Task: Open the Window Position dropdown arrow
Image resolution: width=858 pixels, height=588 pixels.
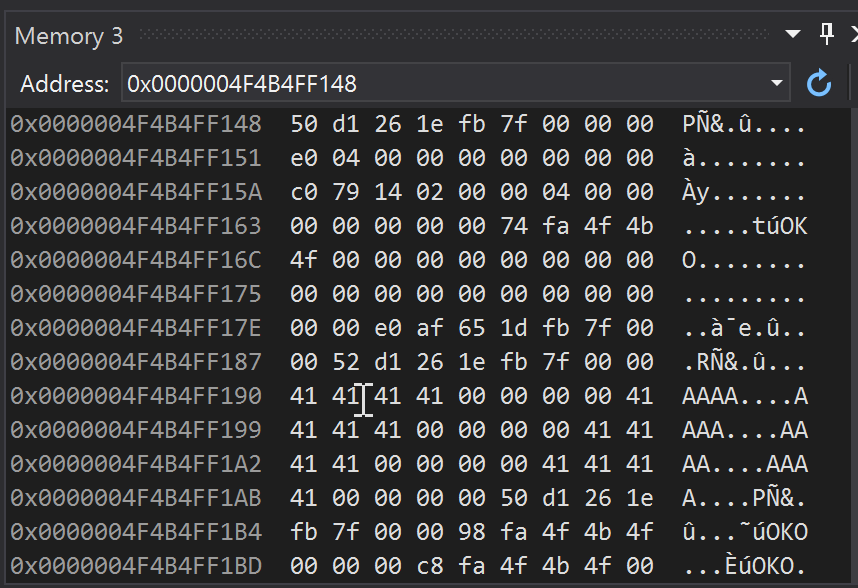Action: click(x=793, y=35)
